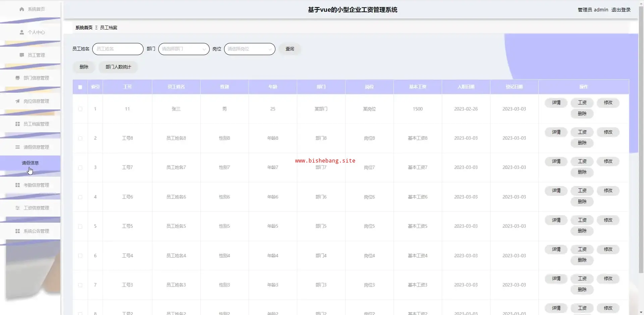Click the 员工管理 sidebar icon
This screenshot has width=644, height=315.
point(22,55)
